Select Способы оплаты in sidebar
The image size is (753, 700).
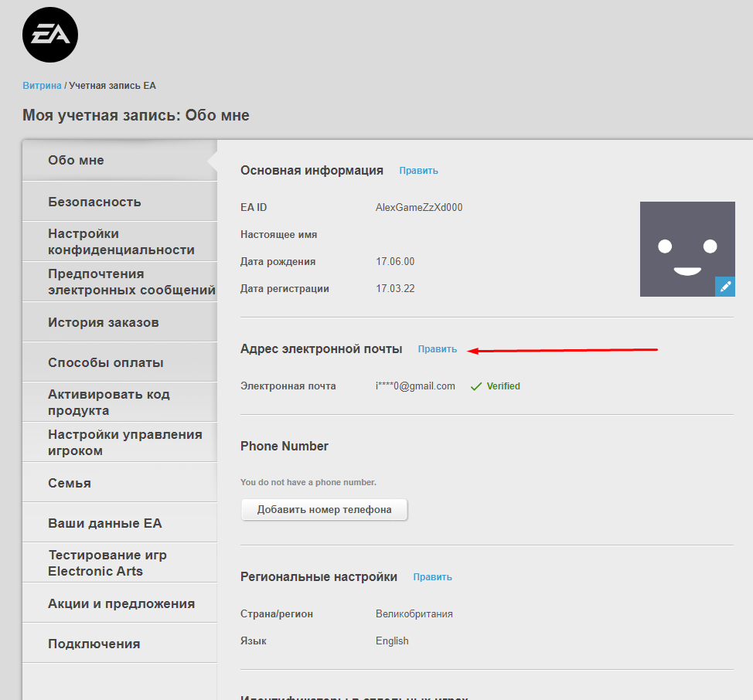[x=120, y=362]
